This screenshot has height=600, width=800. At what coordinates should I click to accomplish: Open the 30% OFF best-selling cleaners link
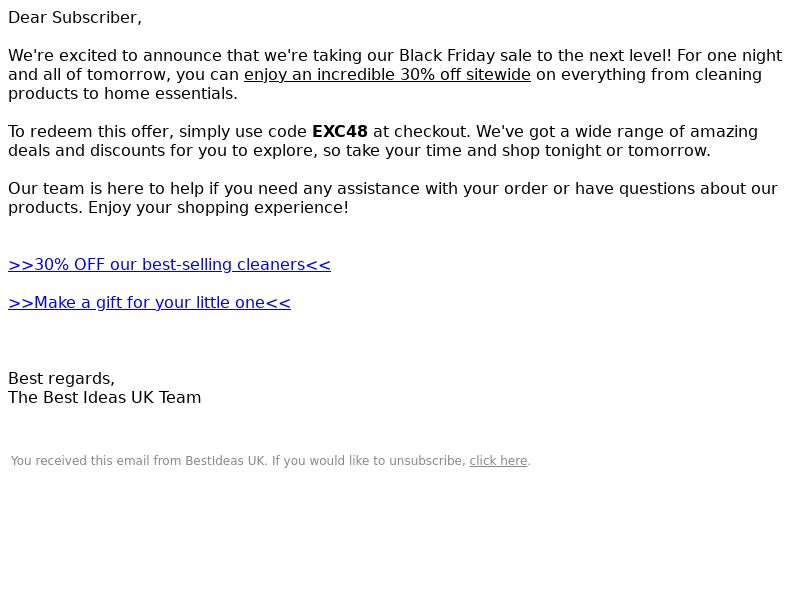(169, 265)
